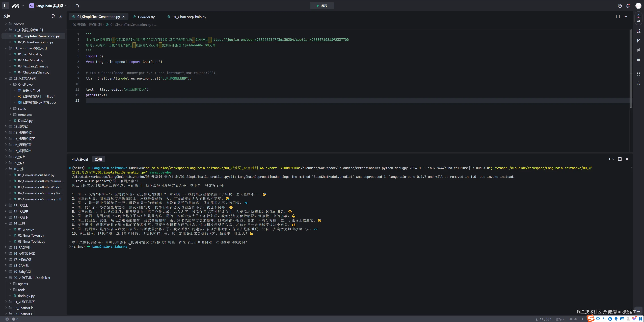This screenshot has height=322, width=644.
Task: Click the 运行 run button
Action: click(x=322, y=6)
